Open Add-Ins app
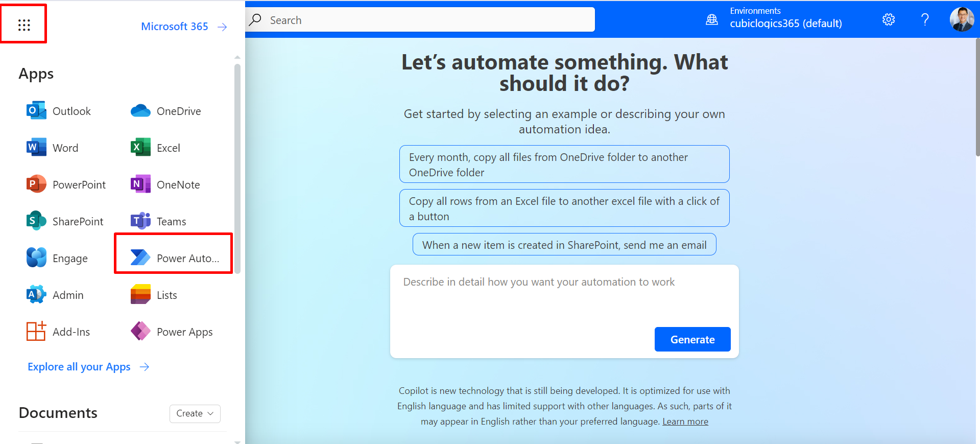 pyautogui.click(x=58, y=332)
